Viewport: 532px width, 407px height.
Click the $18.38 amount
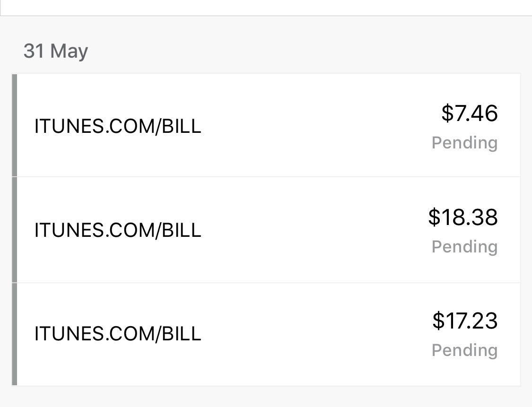point(462,217)
